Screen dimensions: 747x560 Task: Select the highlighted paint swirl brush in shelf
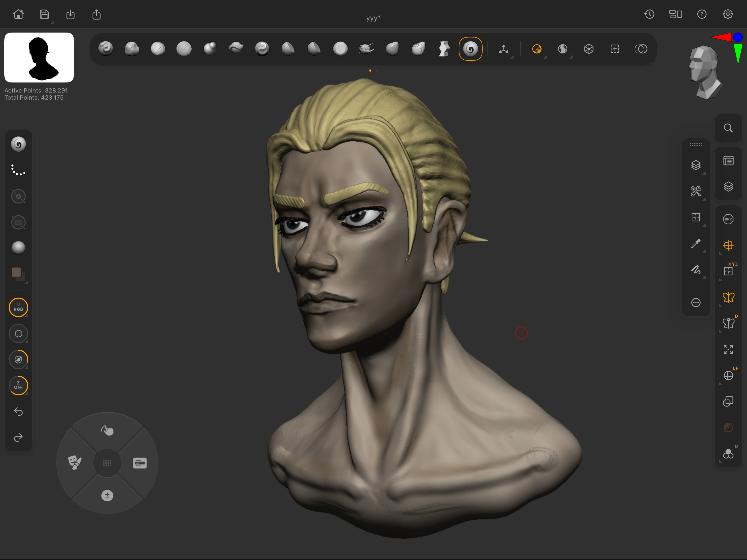pyautogui.click(x=470, y=49)
